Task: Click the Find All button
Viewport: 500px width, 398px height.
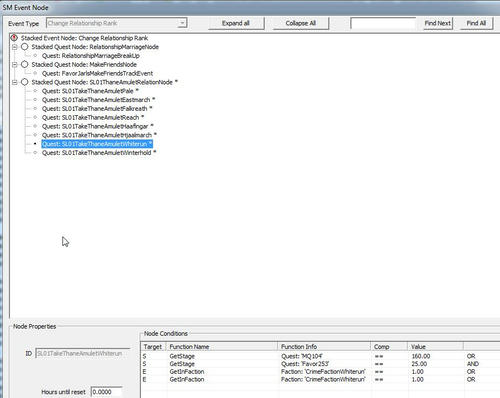Action: tap(476, 23)
